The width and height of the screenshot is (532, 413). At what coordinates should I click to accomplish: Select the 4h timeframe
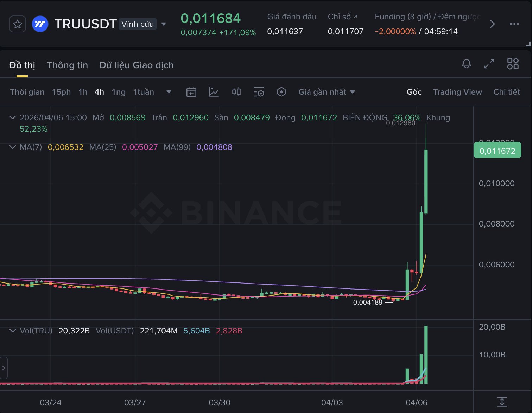pyautogui.click(x=99, y=92)
